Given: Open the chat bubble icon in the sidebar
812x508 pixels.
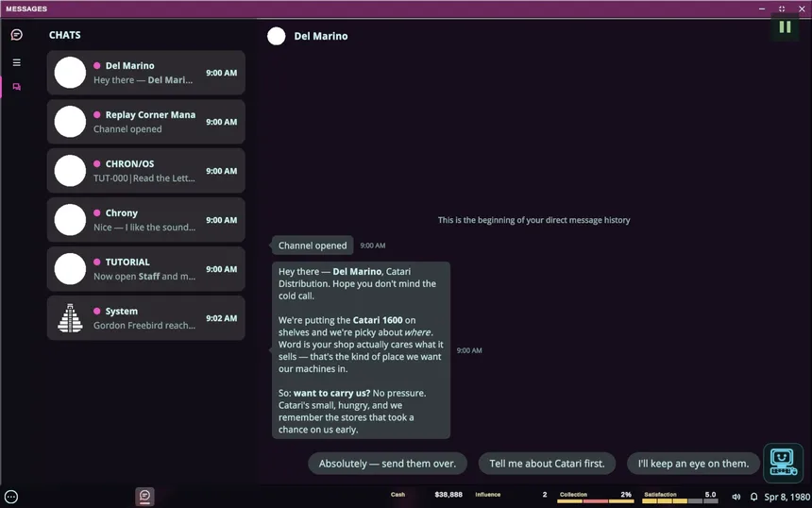Looking at the screenshot, I should (17, 35).
